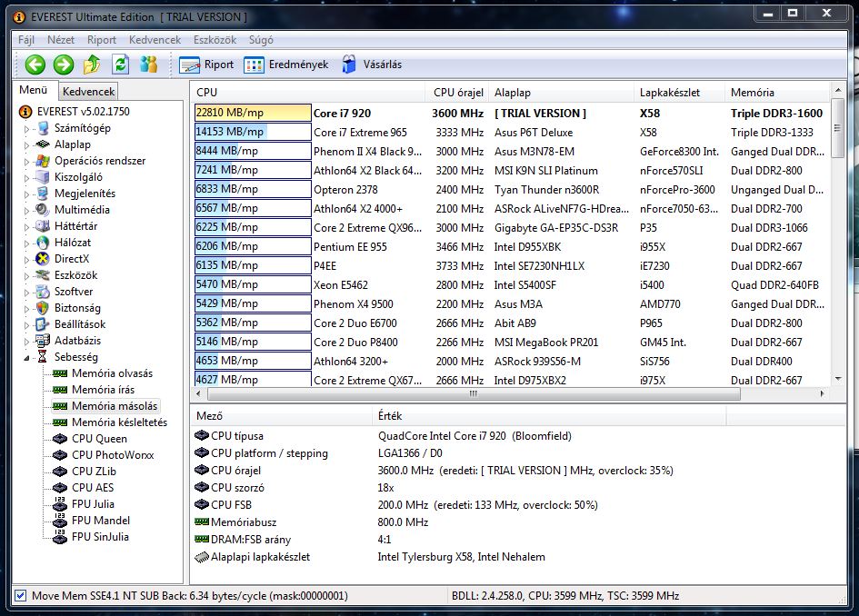The width and height of the screenshot is (859, 616).
Task: Select the Adatbázis icon
Action: tap(43, 341)
